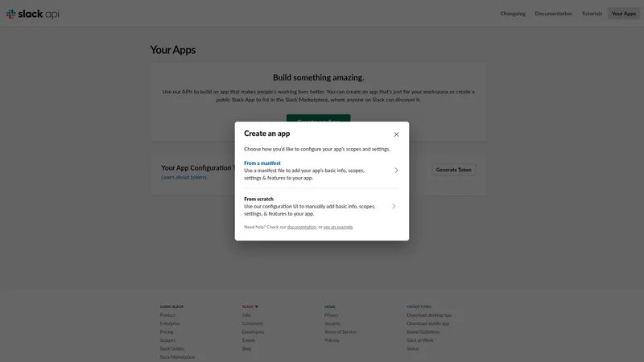Open the Brand Guidelines footer link
Screen dimensions: 644x362
tap(423, 331)
